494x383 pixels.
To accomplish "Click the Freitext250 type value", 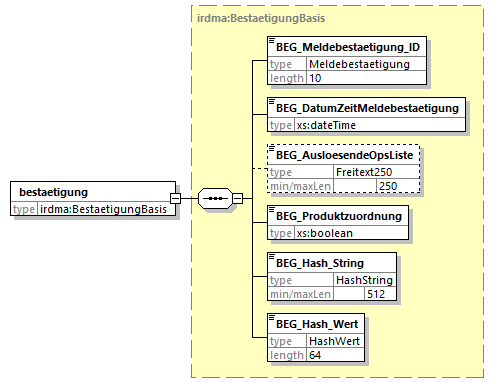I will [x=364, y=172].
